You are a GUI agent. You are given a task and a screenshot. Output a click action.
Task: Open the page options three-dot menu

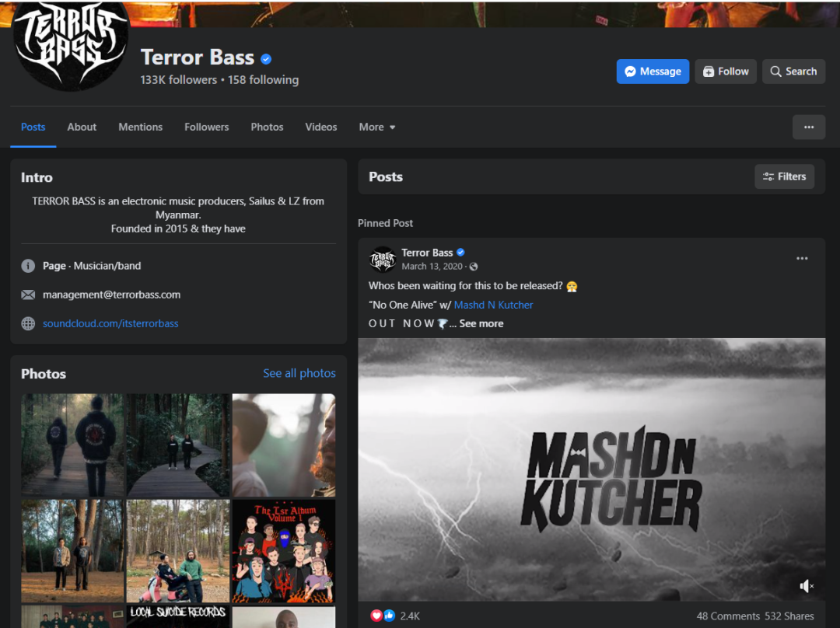click(808, 127)
